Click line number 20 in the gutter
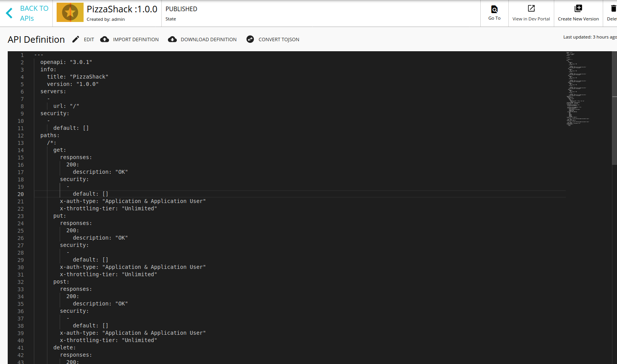The image size is (617, 364). [20, 194]
